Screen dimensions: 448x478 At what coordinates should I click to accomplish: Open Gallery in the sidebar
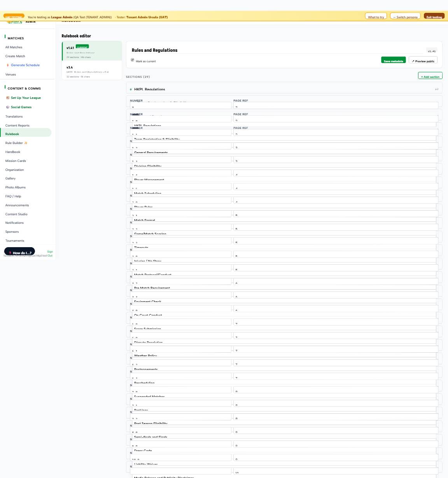click(x=10, y=178)
